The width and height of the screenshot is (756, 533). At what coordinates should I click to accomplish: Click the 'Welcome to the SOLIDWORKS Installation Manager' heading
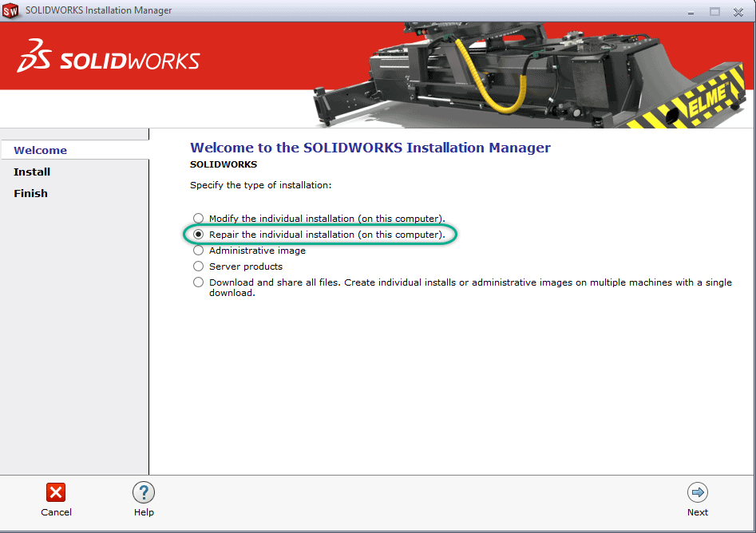(x=370, y=148)
